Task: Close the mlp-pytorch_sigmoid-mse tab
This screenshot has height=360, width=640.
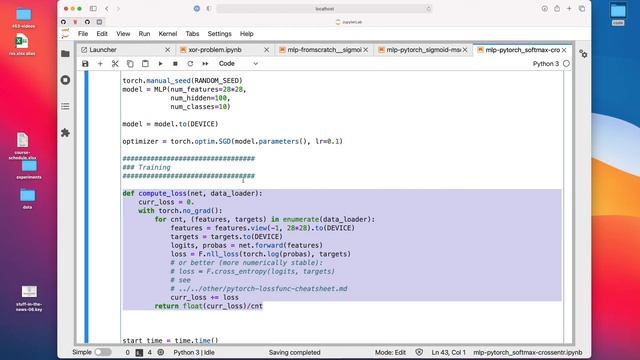Action: point(465,50)
